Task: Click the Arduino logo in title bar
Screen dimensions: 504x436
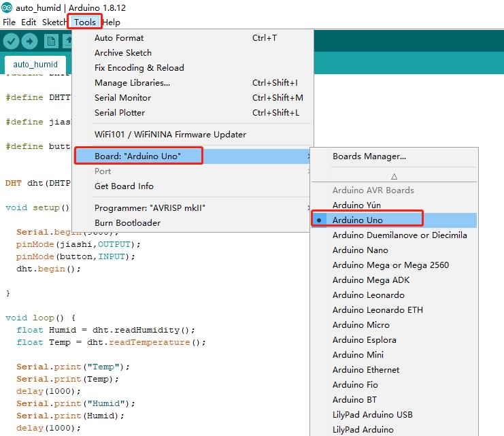Action: pos(7,8)
